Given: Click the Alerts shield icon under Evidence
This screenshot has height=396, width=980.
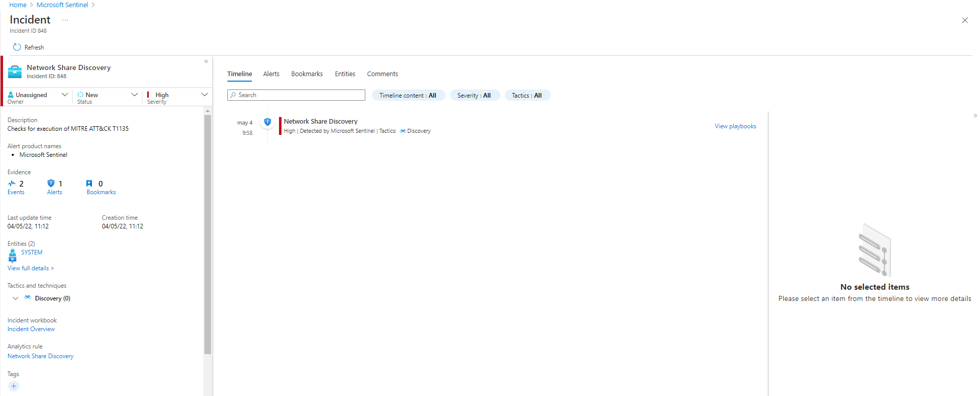Looking at the screenshot, I should (51, 183).
